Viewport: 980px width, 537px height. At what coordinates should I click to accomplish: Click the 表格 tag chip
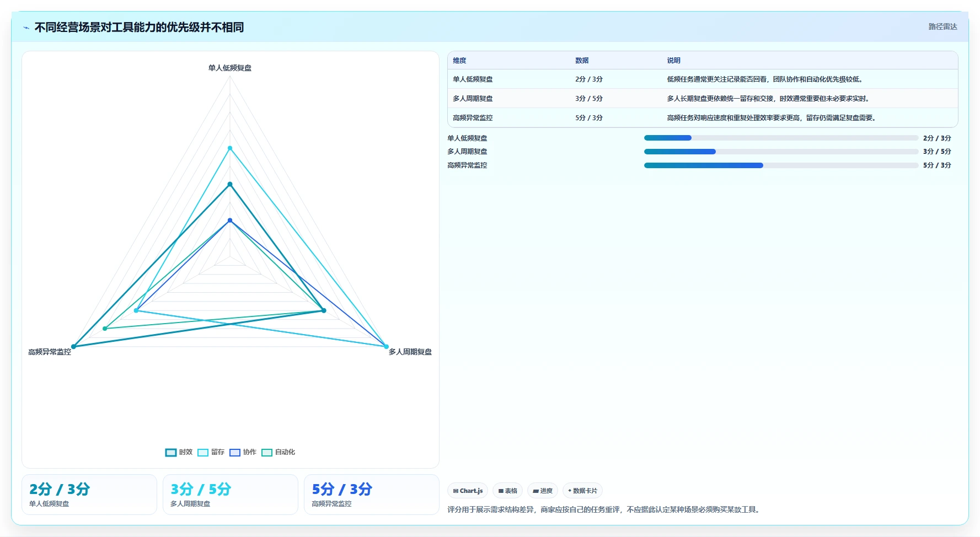507,491
